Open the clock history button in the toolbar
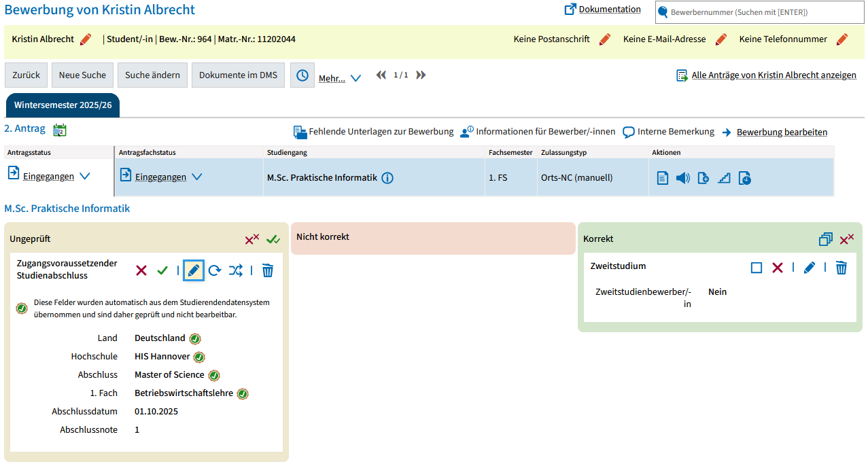868x464 pixels. pos(302,75)
